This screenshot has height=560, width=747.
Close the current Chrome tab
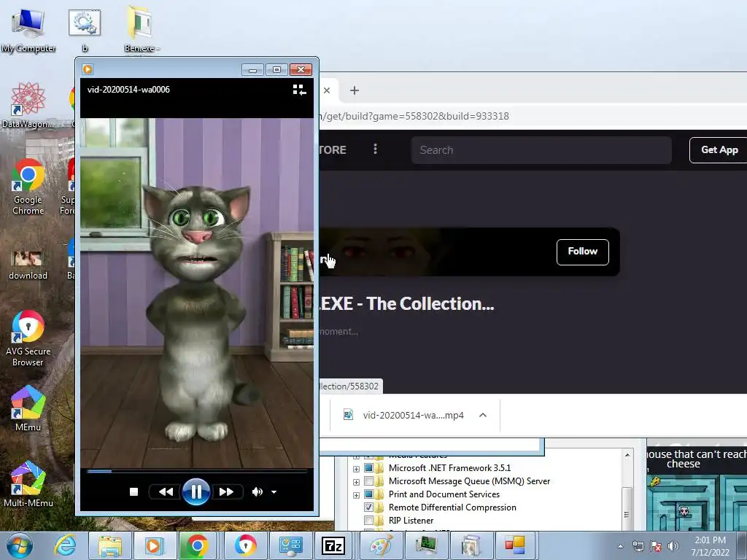click(327, 90)
